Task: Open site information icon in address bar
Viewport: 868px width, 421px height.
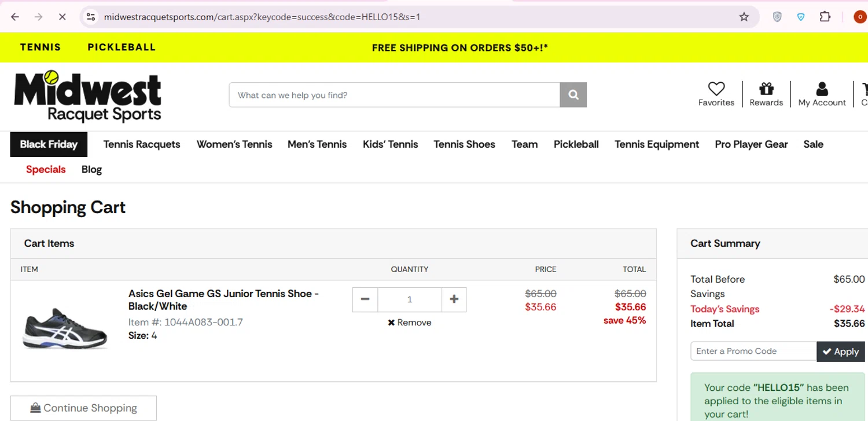Action: 91,17
